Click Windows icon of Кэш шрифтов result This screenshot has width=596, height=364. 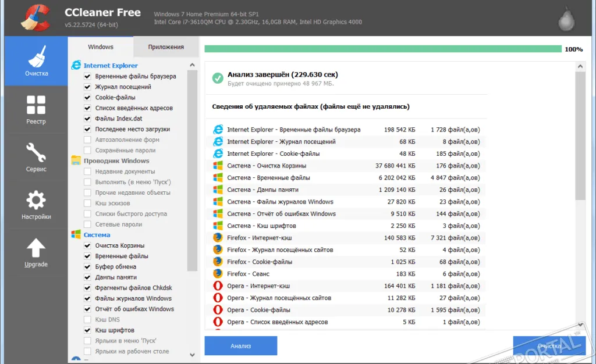[218, 226]
